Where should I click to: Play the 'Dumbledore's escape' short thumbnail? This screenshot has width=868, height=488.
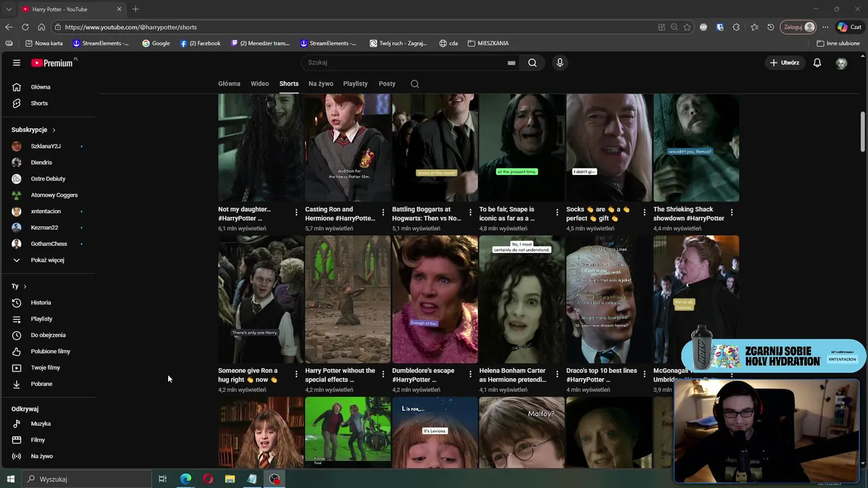[435, 299]
